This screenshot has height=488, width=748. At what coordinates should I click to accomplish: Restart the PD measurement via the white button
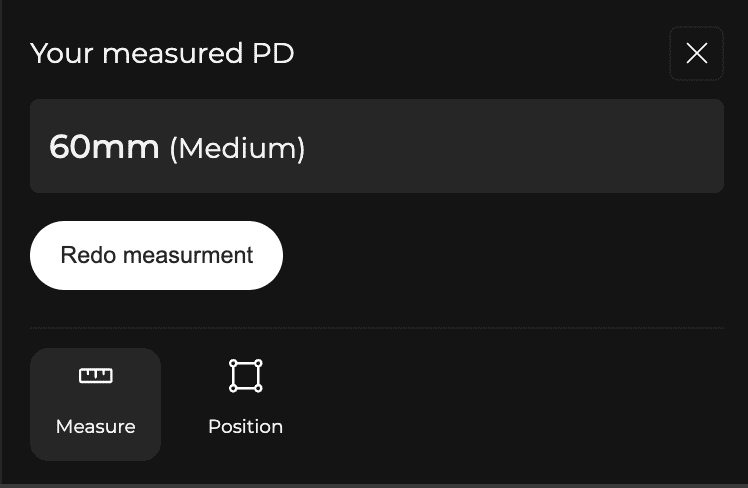click(157, 255)
